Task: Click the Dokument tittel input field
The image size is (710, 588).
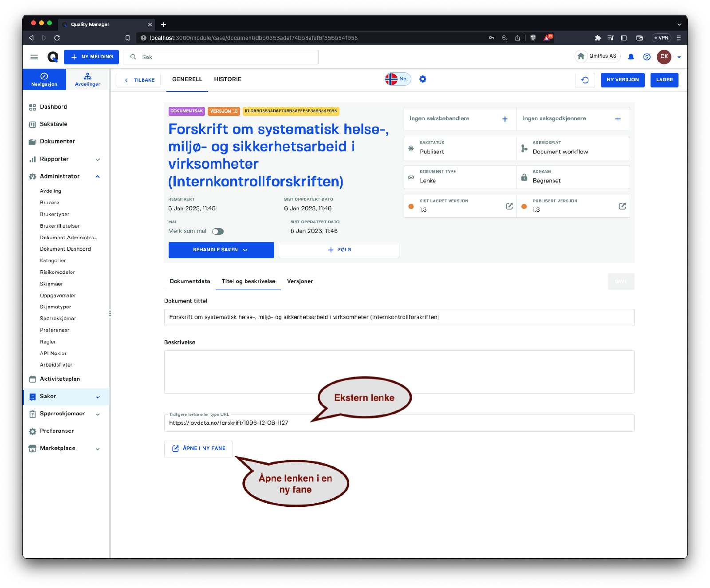Action: click(398, 317)
